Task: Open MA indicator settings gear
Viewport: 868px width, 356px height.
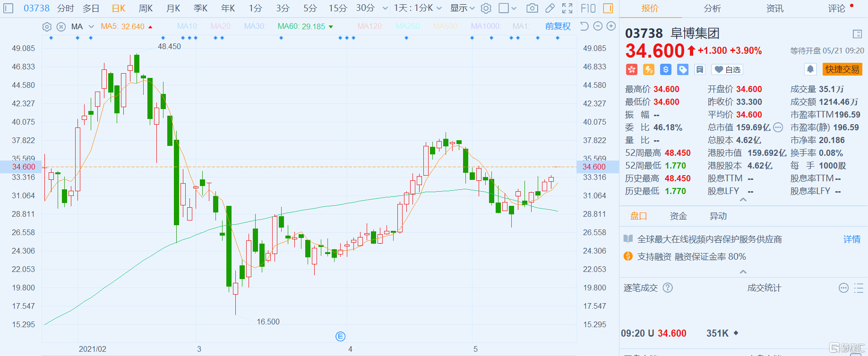Action: click(x=47, y=26)
